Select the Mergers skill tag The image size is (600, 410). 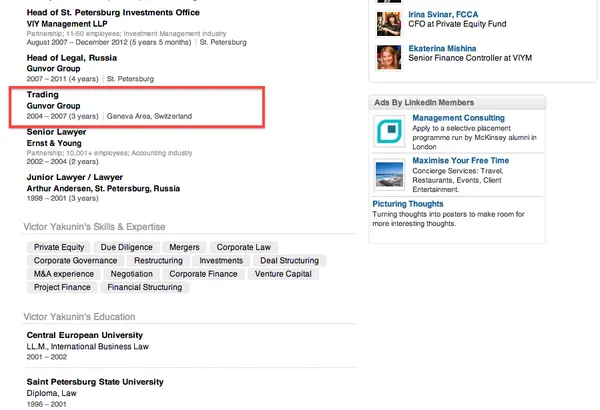(x=184, y=247)
